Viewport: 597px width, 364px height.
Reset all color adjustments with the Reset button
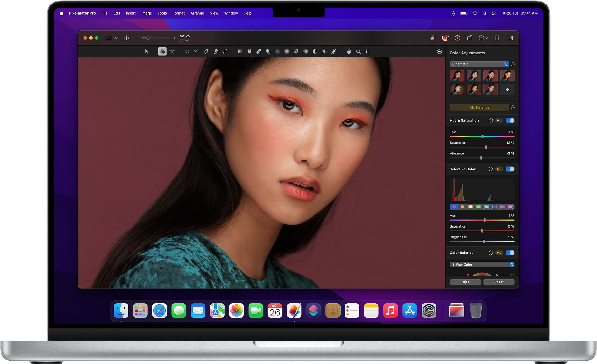[499, 282]
